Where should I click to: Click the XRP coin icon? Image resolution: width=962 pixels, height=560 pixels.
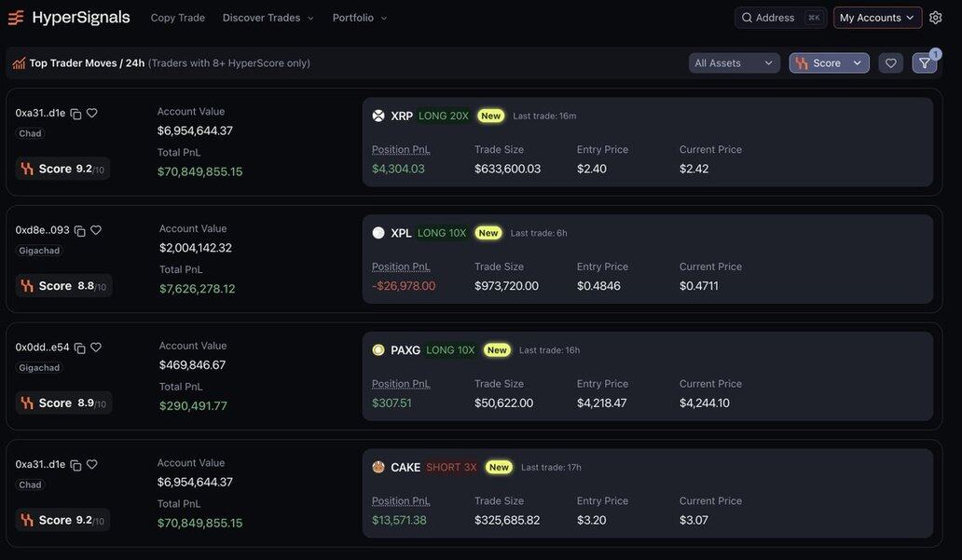click(378, 116)
